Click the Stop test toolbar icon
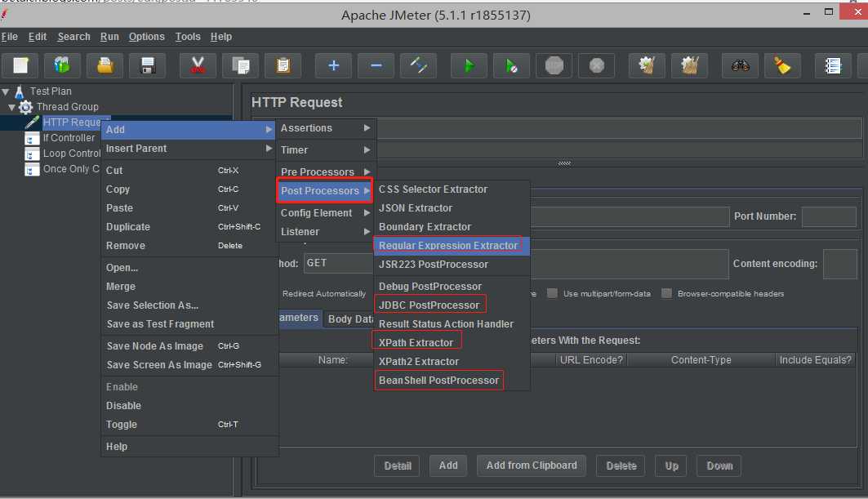 (554, 65)
